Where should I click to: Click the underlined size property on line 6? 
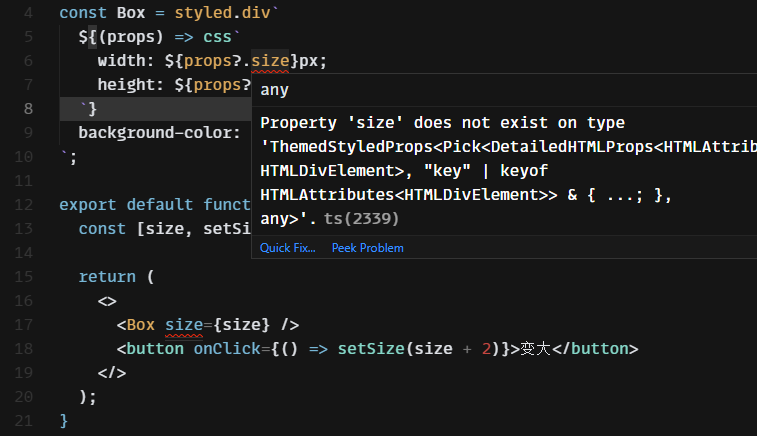click(x=270, y=61)
